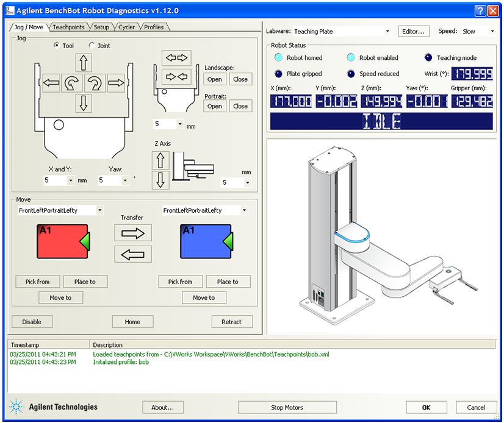Viewport: 504px width, 423px height.
Task: Click the transfer right arrow button
Action: (133, 233)
